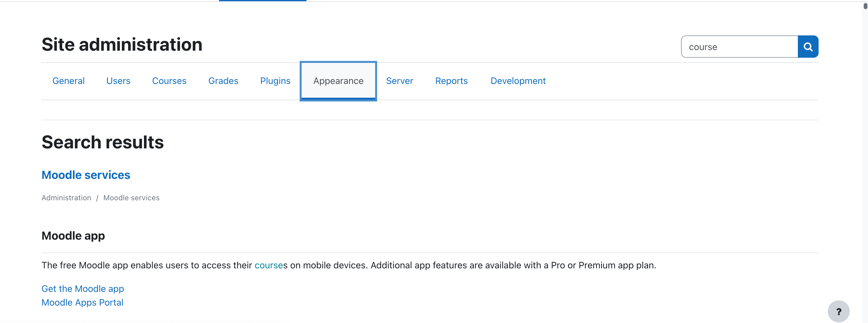The width and height of the screenshot is (868, 323).
Task: Switch to the General tab
Action: [68, 81]
